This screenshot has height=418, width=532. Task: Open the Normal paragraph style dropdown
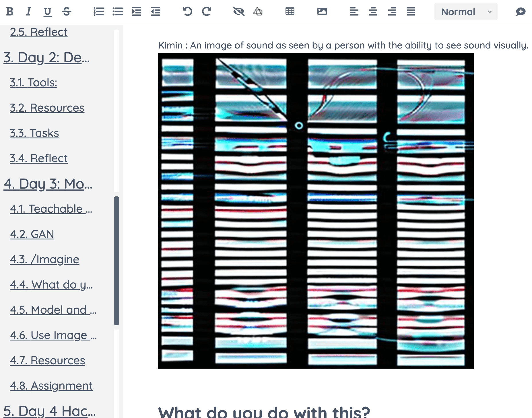point(466,12)
